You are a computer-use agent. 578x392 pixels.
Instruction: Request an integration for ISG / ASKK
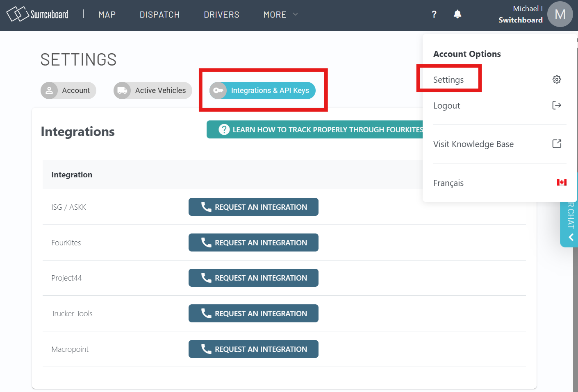tap(253, 207)
